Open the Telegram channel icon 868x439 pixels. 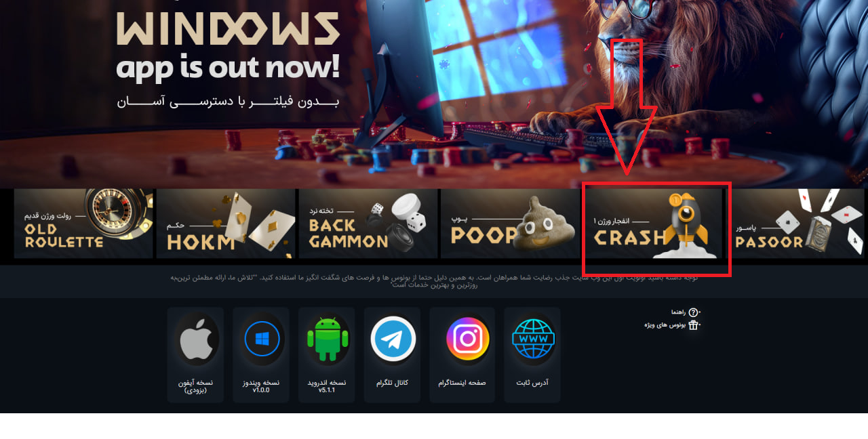pyautogui.click(x=393, y=338)
